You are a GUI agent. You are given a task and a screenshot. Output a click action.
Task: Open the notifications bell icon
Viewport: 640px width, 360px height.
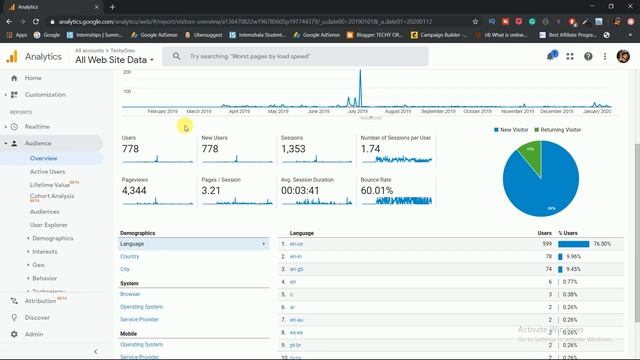coord(551,56)
